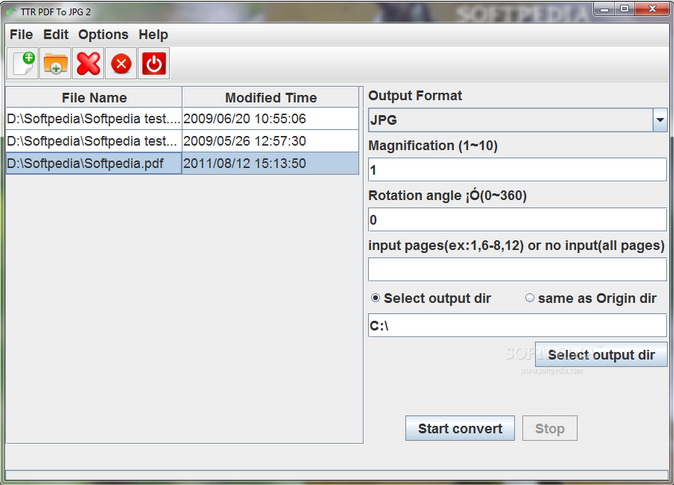Click the red X remove icon
The image size is (674, 485).
88,64
